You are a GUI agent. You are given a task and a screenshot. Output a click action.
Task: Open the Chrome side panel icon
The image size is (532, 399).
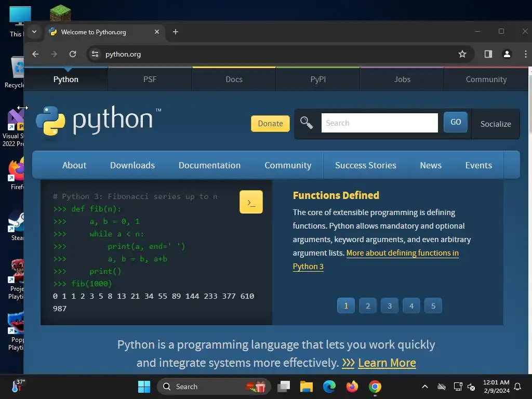coord(488,54)
